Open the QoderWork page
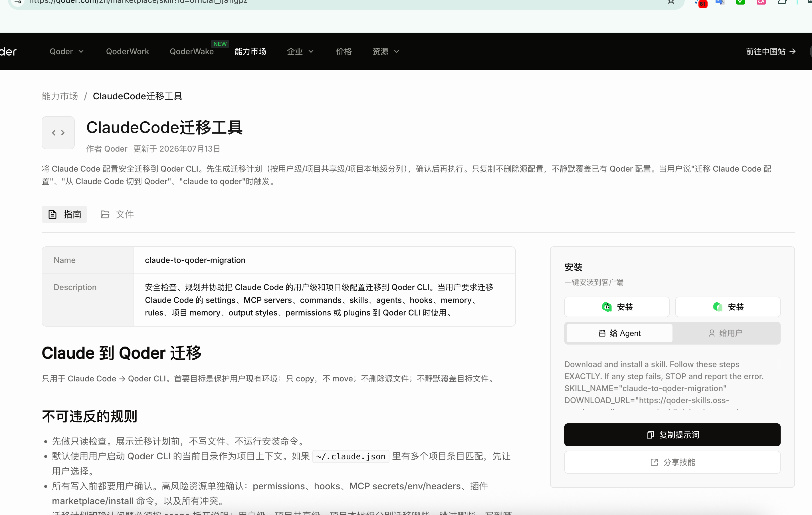 pos(128,52)
